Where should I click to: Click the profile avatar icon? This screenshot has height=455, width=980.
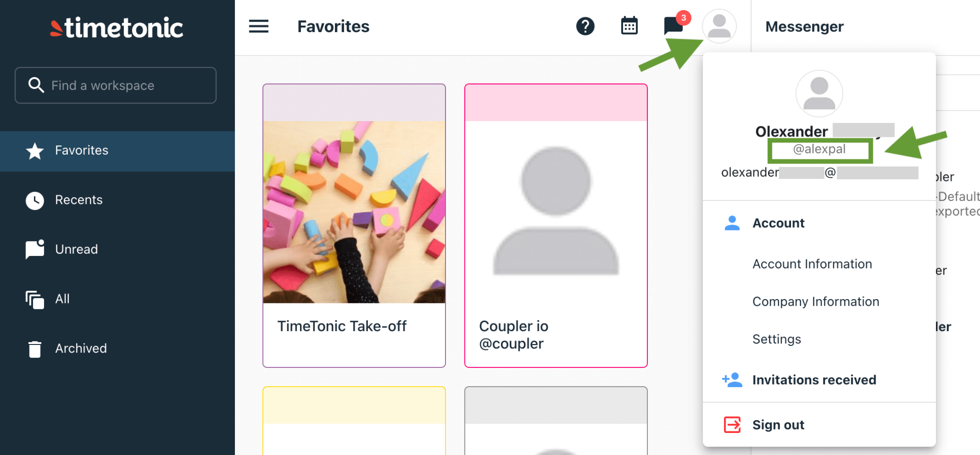tap(719, 26)
